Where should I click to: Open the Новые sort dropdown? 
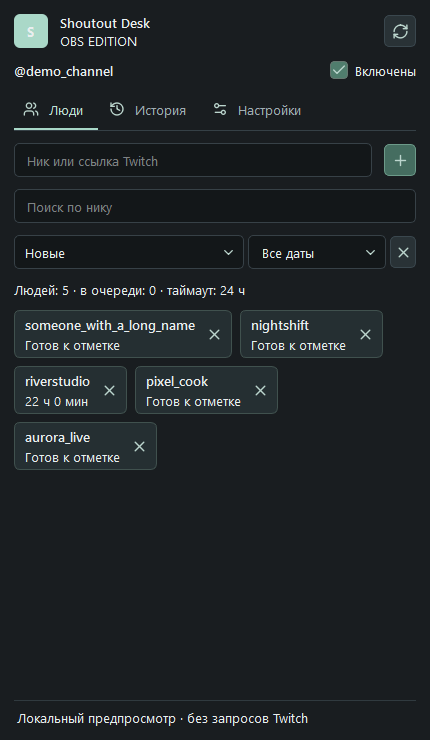tap(129, 252)
